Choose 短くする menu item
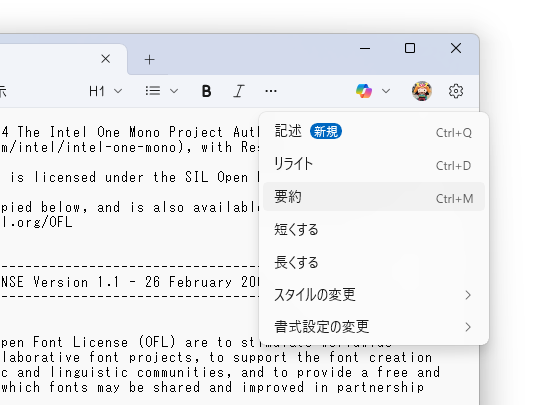Viewport: 540px width, 405px height. click(x=374, y=229)
